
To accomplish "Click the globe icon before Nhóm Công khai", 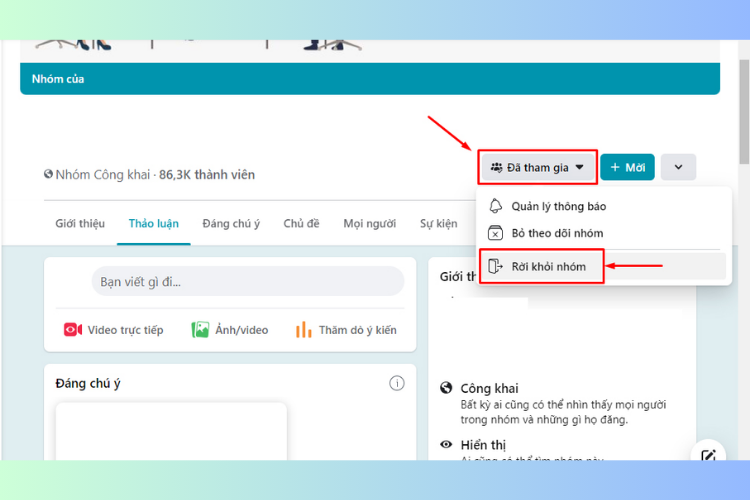I will (48, 174).
